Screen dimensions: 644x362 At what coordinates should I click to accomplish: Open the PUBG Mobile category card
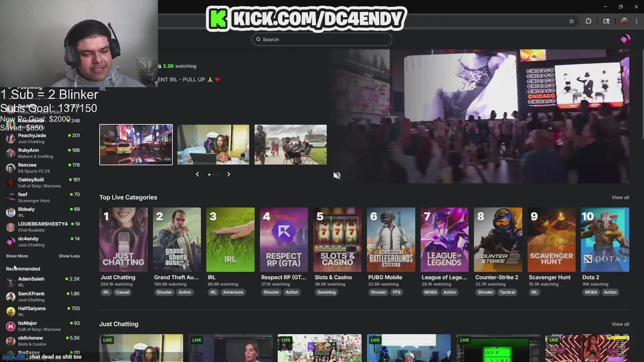pyautogui.click(x=391, y=239)
